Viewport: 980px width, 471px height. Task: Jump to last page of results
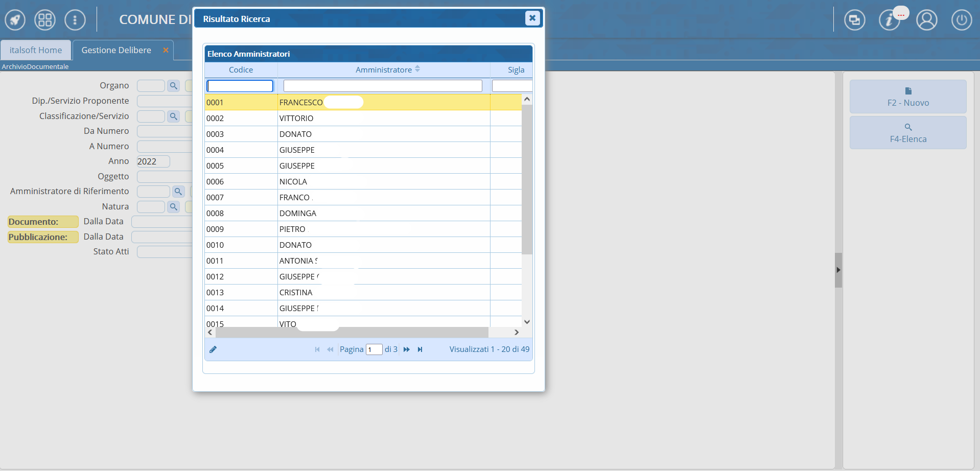[x=420, y=349]
